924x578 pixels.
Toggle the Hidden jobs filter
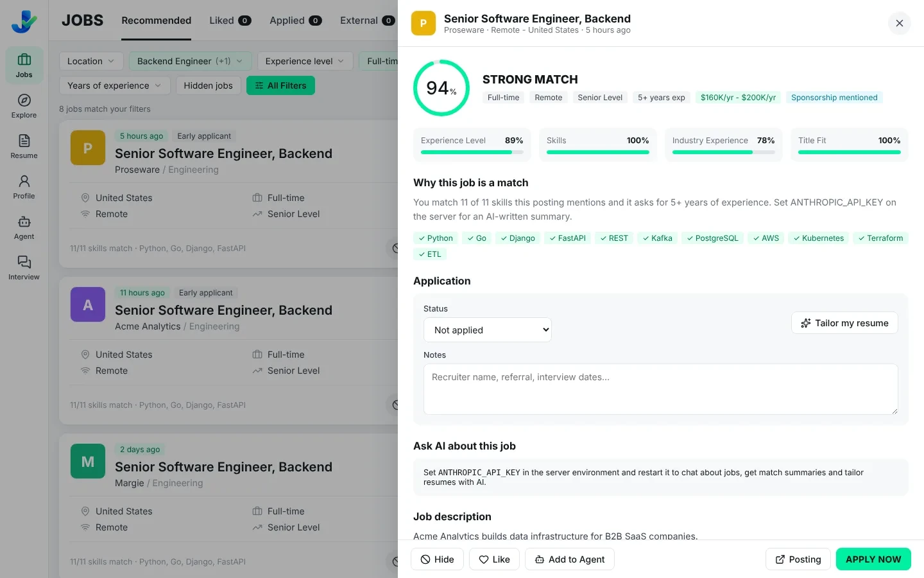[x=209, y=85]
